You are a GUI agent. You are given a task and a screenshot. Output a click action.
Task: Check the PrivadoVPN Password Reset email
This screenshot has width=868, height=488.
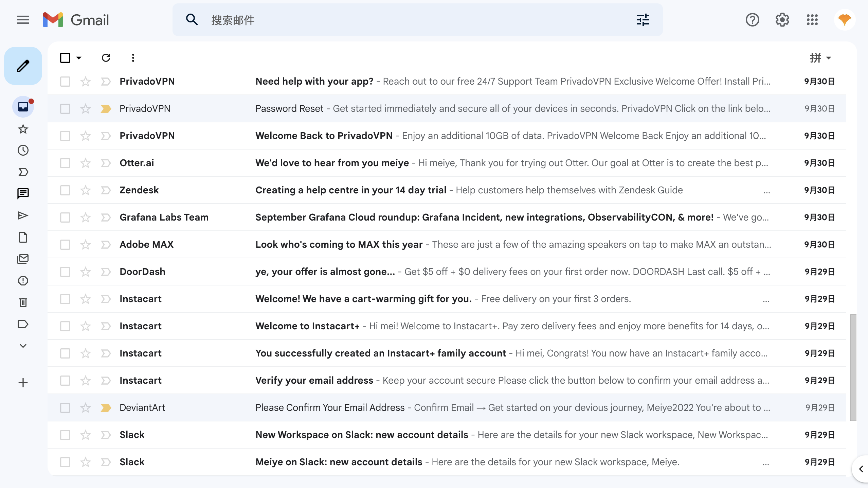[x=65, y=108]
